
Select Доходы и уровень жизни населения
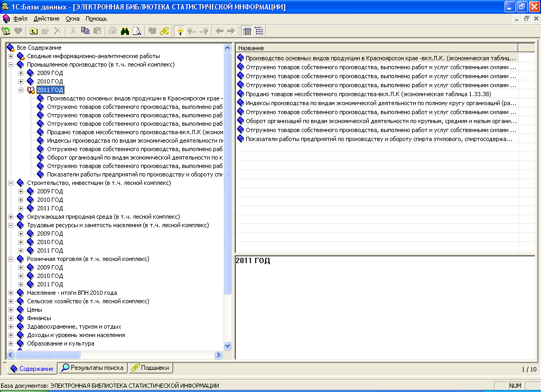76,335
